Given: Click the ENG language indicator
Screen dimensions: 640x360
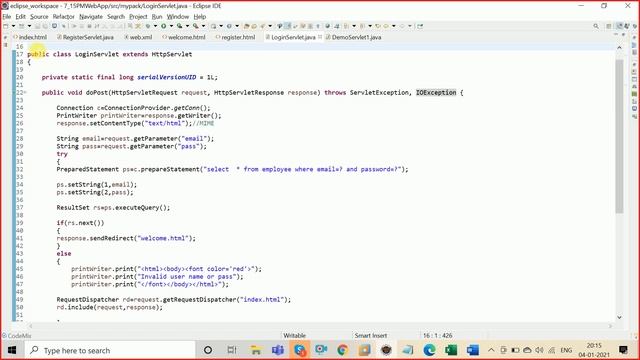Looking at the screenshot, I should pos(566,350).
